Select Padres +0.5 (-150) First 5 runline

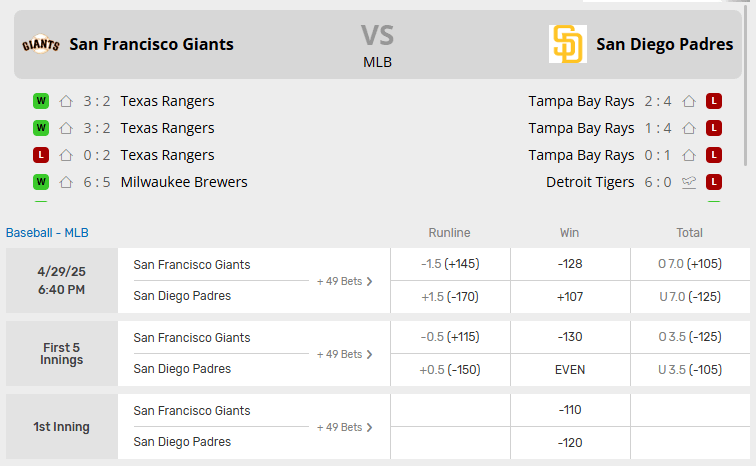pyautogui.click(x=450, y=370)
